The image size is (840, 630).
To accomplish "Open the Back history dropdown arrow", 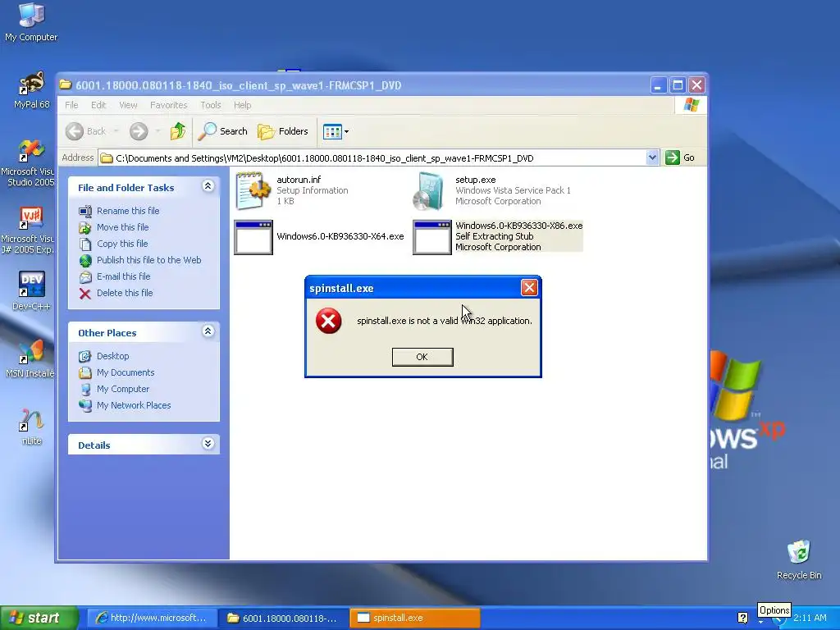I will 116,131.
